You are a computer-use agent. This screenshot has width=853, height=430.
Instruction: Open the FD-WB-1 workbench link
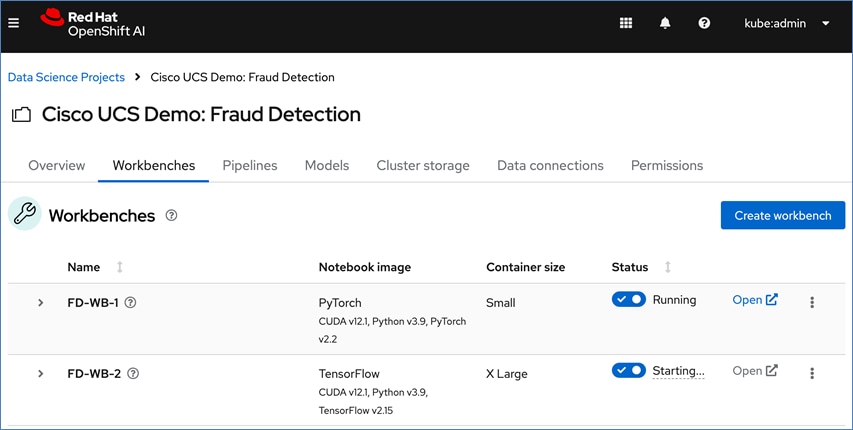pyautogui.click(x=755, y=300)
